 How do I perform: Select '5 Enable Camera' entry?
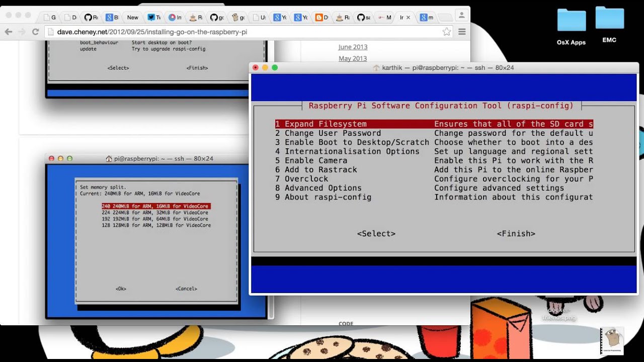click(434, 160)
